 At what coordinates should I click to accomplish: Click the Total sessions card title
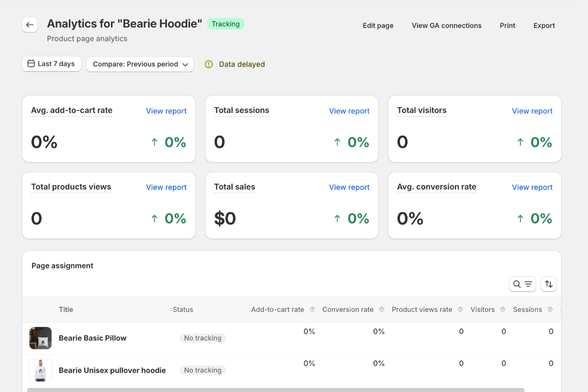click(x=242, y=110)
